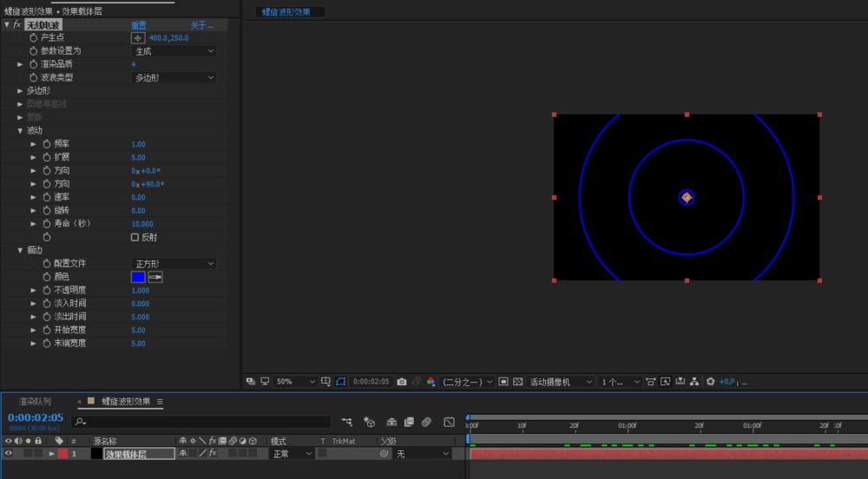Toggle hide shy layers icon
The width and height of the screenshot is (868, 479).
click(x=391, y=422)
